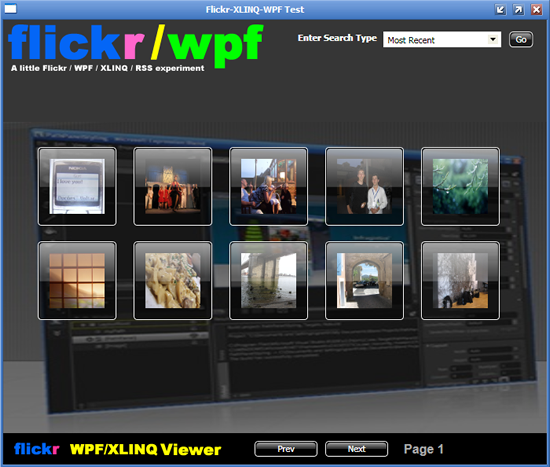
Task: Advance to the next page with Next
Action: click(x=356, y=449)
